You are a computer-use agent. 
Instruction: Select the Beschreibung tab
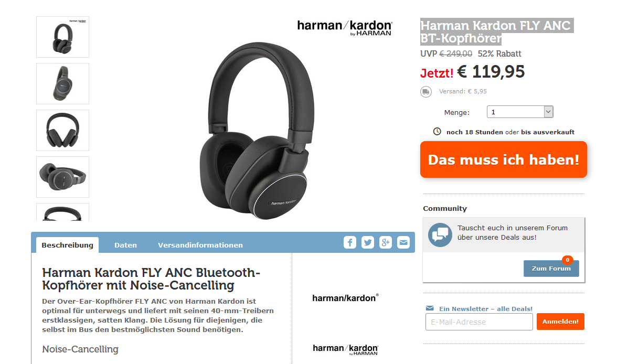tap(67, 245)
